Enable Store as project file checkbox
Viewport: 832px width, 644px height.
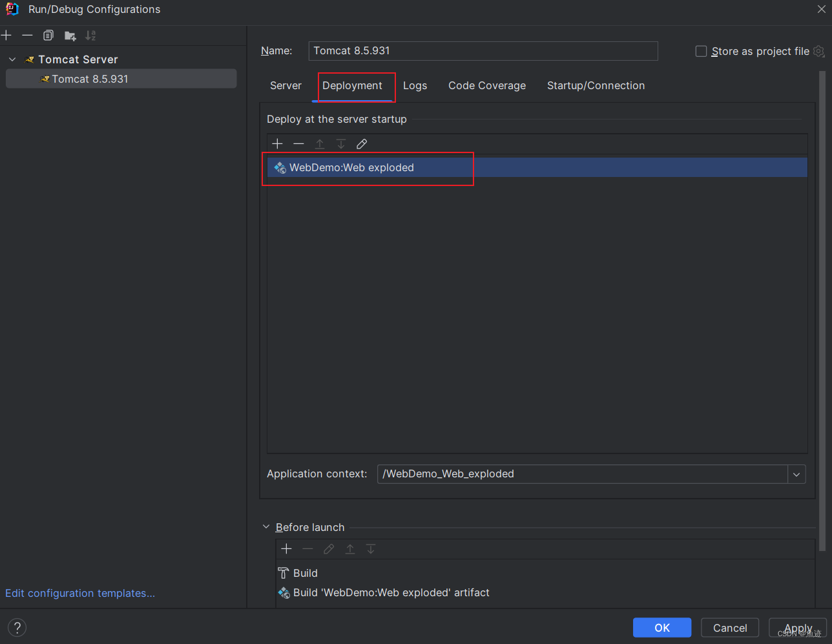point(701,51)
